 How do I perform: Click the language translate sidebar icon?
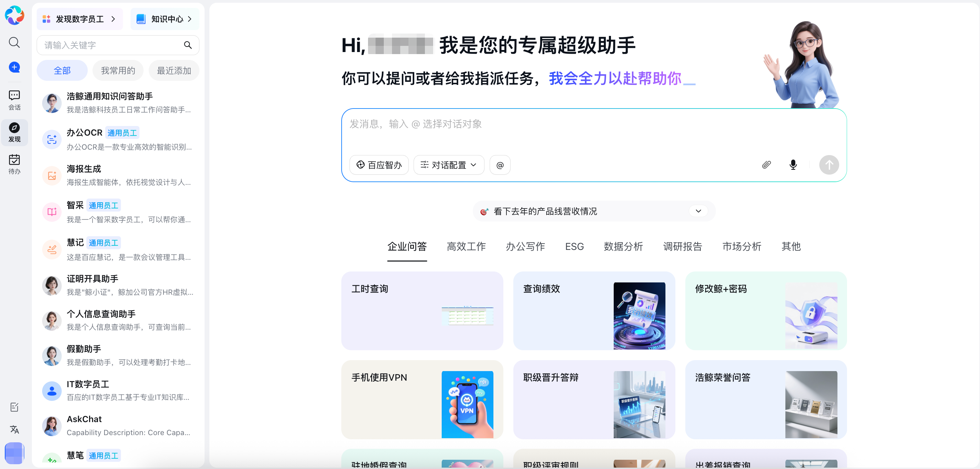[x=14, y=430]
